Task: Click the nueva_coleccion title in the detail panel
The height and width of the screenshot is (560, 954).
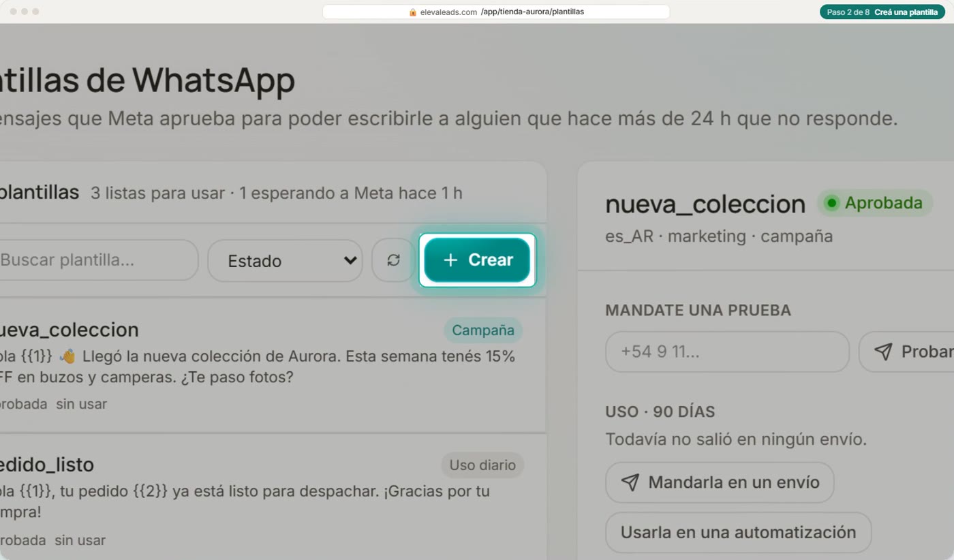Action: pos(705,204)
